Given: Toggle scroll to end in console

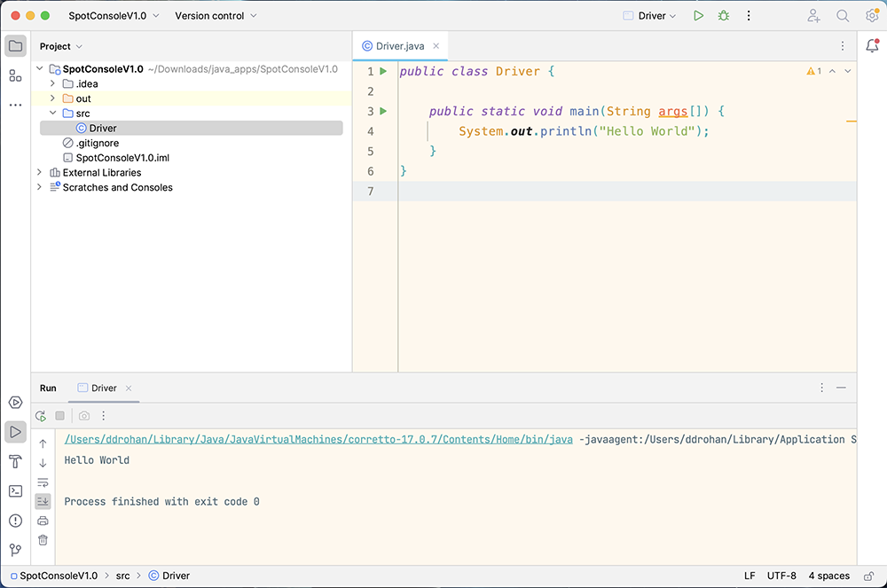Looking at the screenshot, I should click(x=43, y=501).
